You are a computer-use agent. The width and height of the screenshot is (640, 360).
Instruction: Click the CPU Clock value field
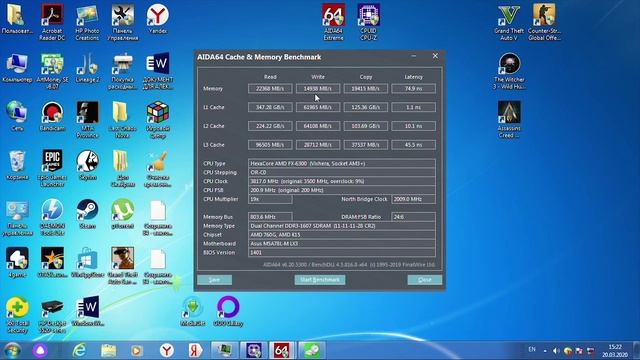[x=342, y=181]
